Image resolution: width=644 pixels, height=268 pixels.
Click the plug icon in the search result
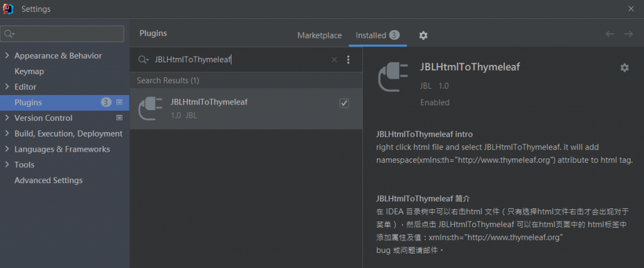150,108
